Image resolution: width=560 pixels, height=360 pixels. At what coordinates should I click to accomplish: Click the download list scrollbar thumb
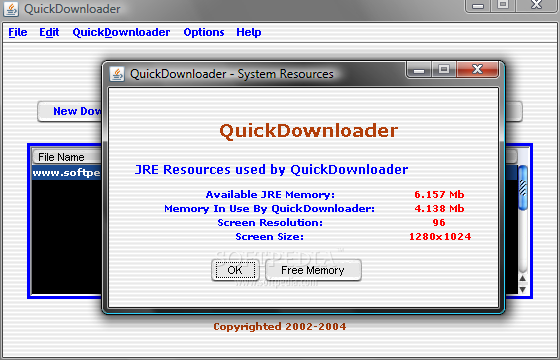point(522,188)
